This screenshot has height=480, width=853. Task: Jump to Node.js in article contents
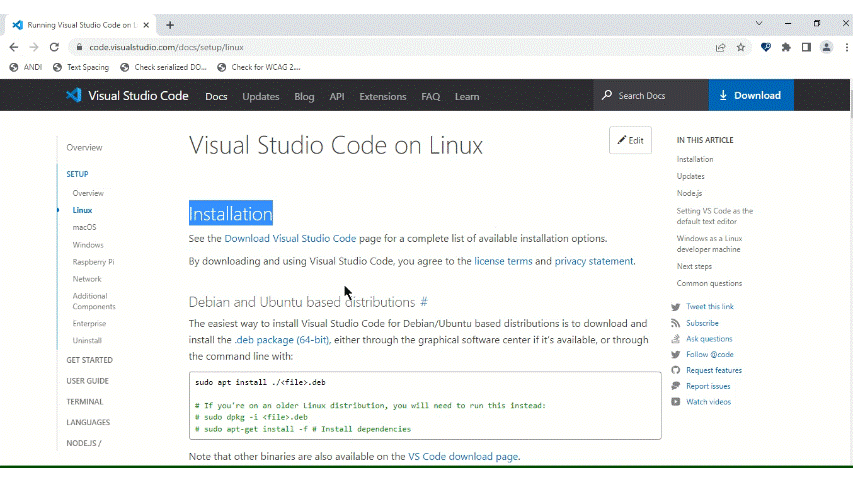click(x=689, y=193)
